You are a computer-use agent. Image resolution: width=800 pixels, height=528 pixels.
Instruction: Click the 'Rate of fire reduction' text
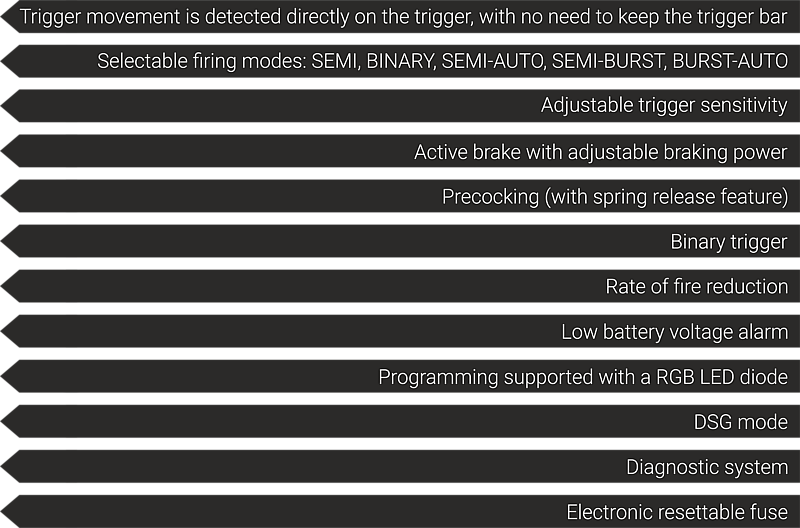[x=696, y=286]
